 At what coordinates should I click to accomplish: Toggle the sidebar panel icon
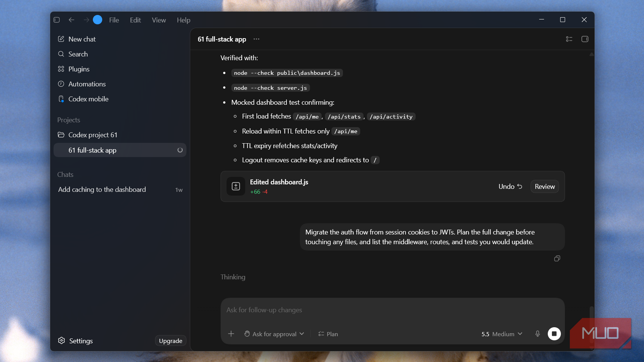[x=57, y=20]
